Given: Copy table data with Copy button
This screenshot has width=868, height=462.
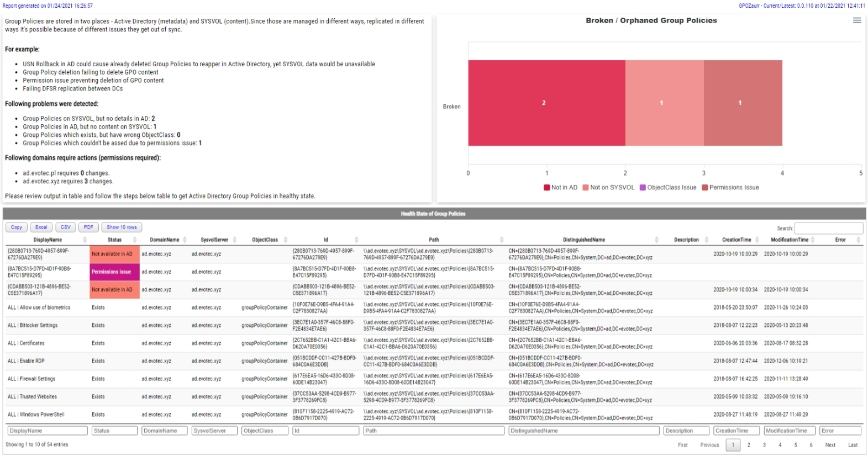Looking at the screenshot, I should pos(17,227).
